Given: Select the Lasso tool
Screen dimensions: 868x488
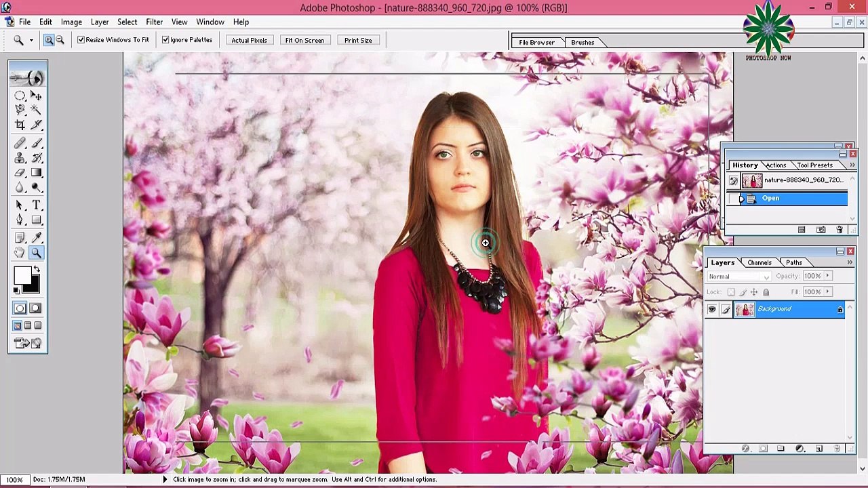Looking at the screenshot, I should pos(20,109).
